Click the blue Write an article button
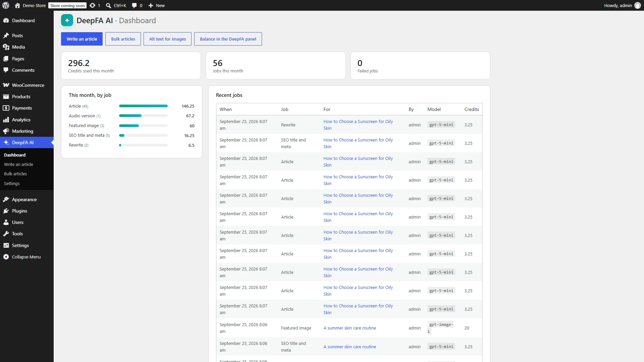Viewport: 644px width, 362px height. 82,39
